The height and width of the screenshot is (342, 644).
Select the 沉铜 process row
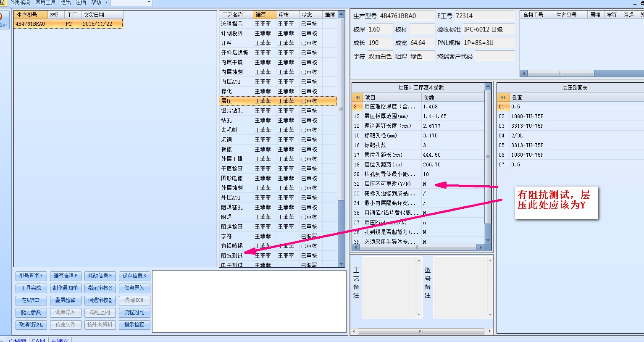pyautogui.click(x=278, y=139)
